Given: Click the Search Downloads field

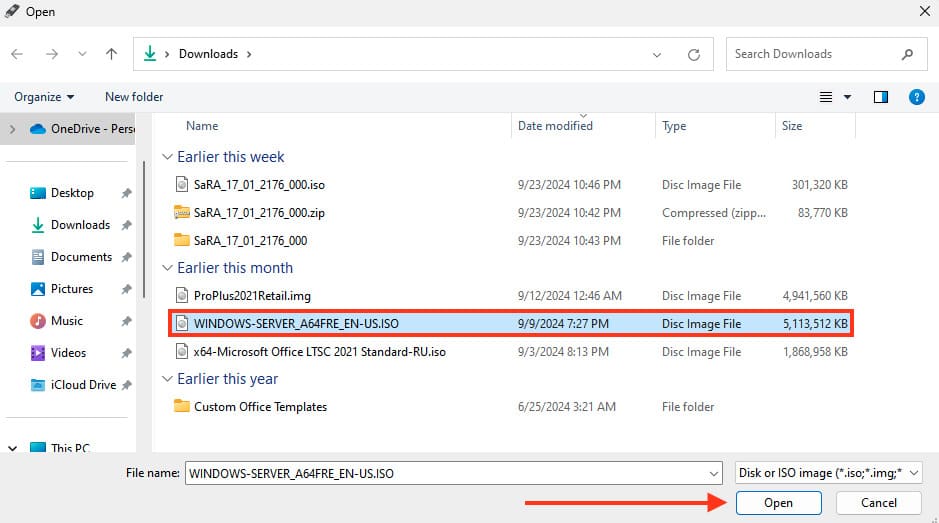Looking at the screenshot, I should coord(815,54).
